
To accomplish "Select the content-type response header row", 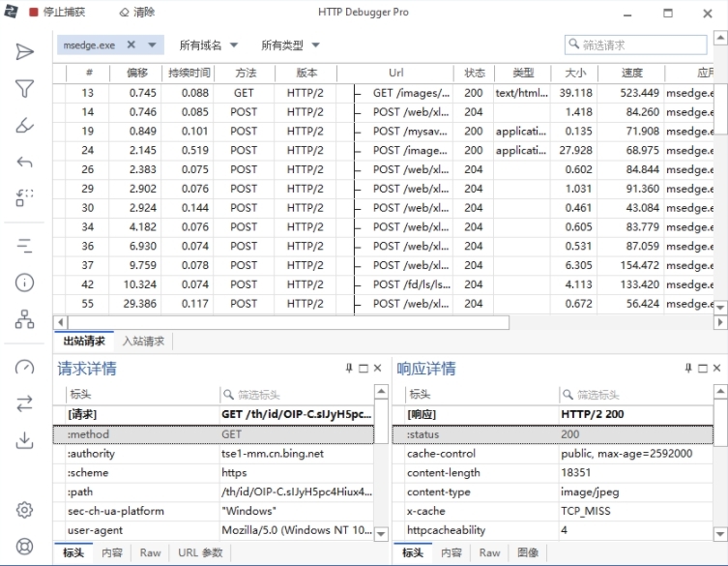I will coord(553,492).
